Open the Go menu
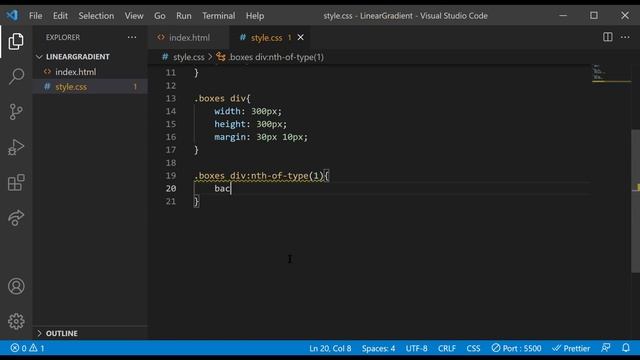This screenshot has height=360, width=640. point(160,16)
